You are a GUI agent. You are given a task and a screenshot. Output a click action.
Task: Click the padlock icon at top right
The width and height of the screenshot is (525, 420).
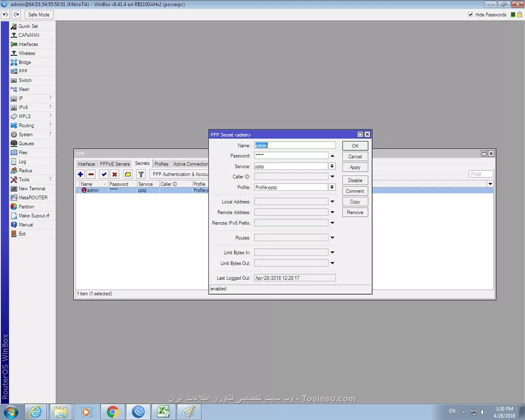click(x=519, y=15)
